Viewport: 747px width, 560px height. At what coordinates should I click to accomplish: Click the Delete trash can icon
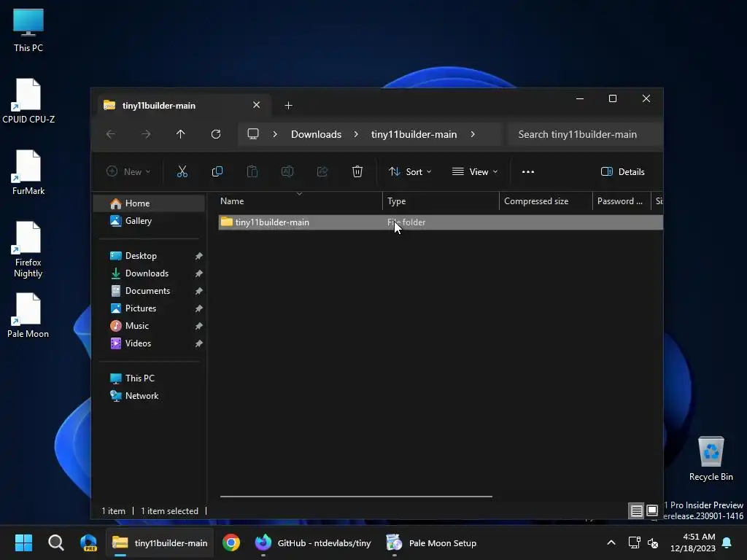pyautogui.click(x=357, y=171)
